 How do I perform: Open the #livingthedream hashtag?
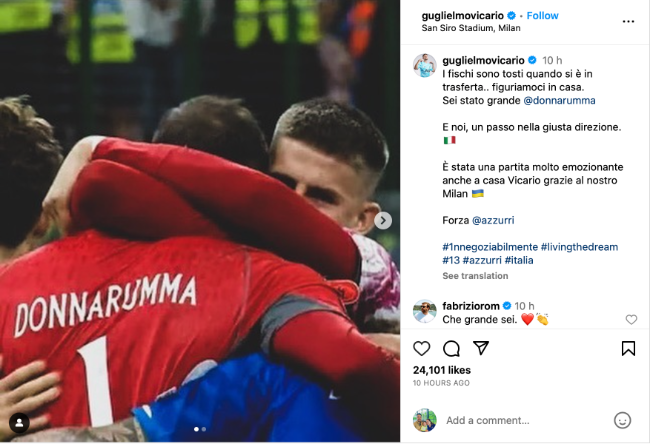click(579, 247)
